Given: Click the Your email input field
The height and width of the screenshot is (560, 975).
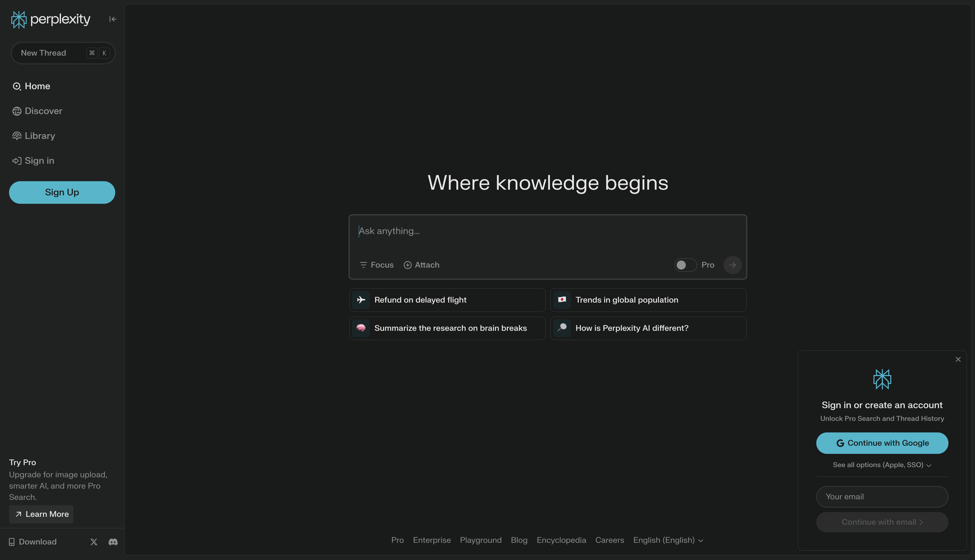Looking at the screenshot, I should point(882,496).
